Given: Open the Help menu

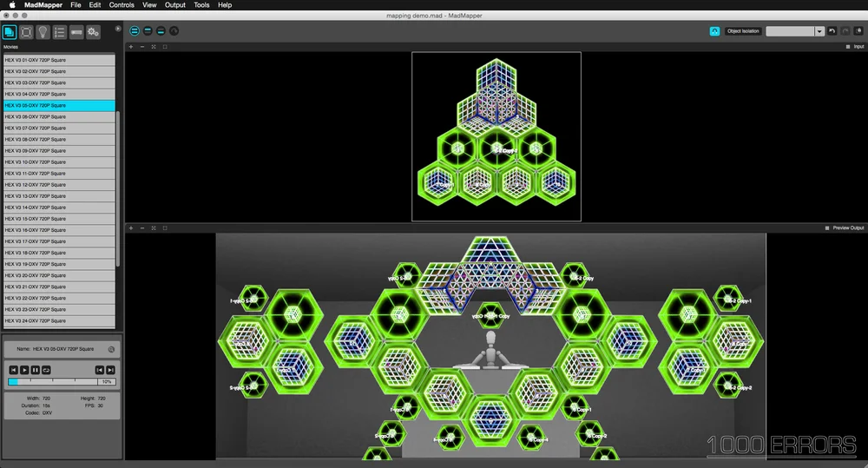Looking at the screenshot, I should tap(225, 5).
